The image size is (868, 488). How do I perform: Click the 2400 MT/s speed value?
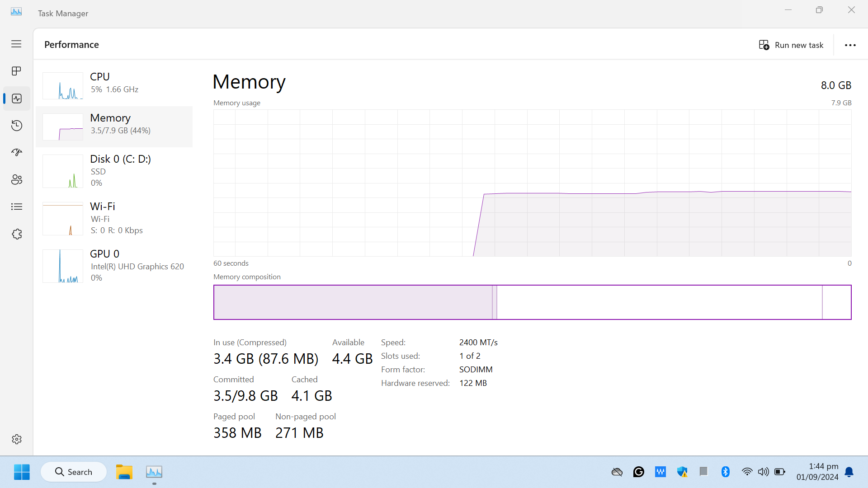pos(478,343)
